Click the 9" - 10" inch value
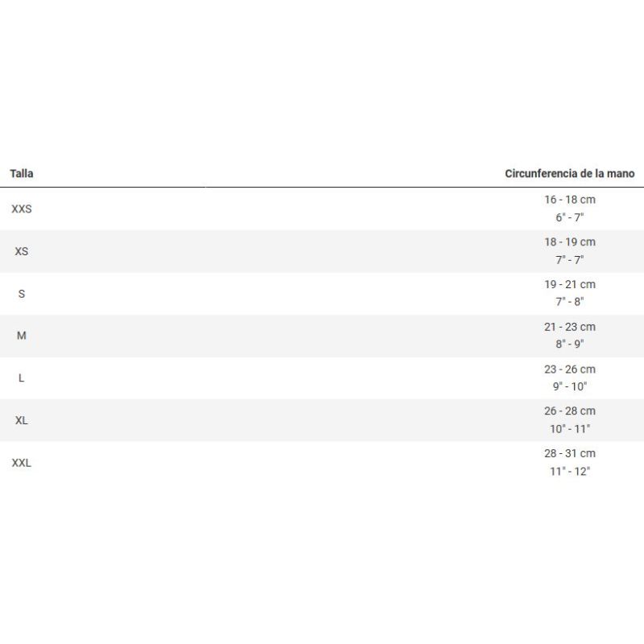Screen dimensions: 644x644 (x=570, y=386)
